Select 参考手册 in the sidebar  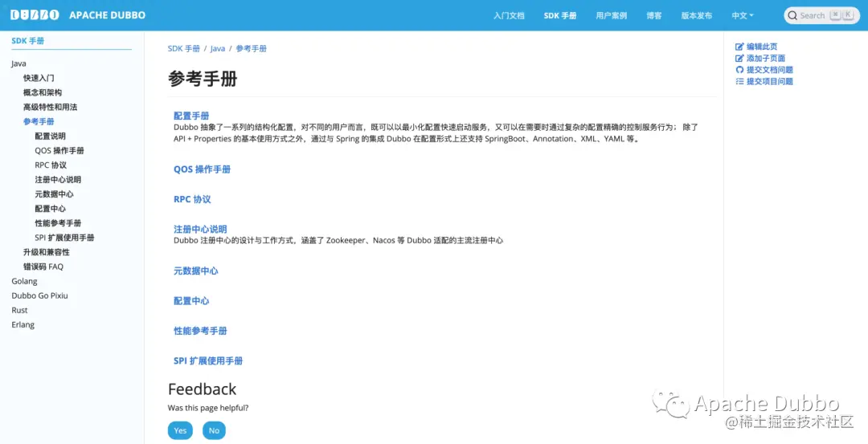(39, 122)
